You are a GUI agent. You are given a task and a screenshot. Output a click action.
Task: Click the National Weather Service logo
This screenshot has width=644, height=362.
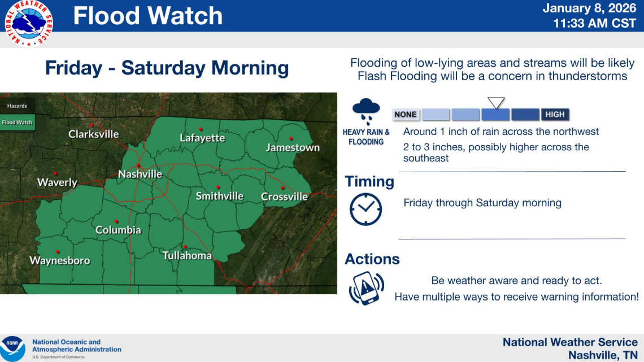(x=29, y=23)
